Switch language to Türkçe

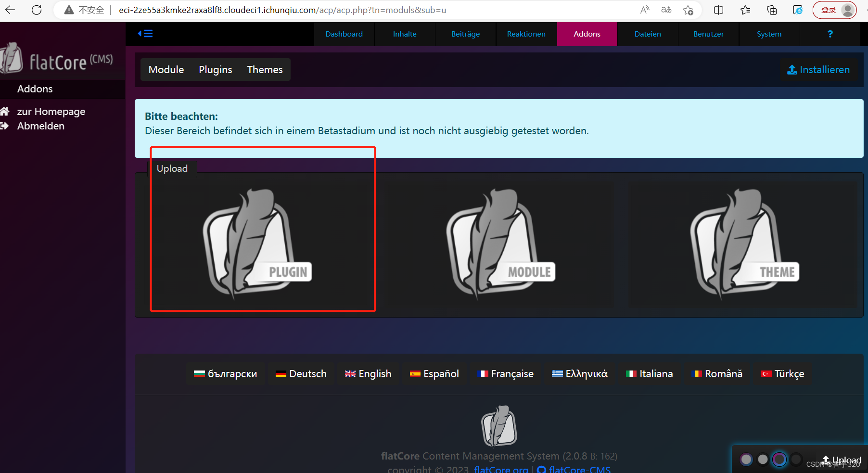pyautogui.click(x=782, y=374)
